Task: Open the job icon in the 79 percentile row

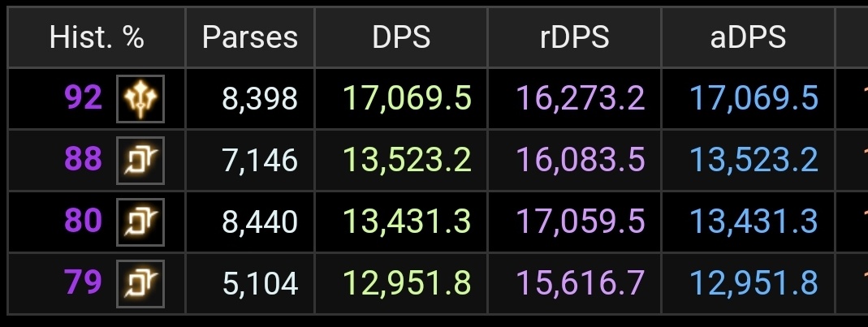Action: tap(140, 284)
